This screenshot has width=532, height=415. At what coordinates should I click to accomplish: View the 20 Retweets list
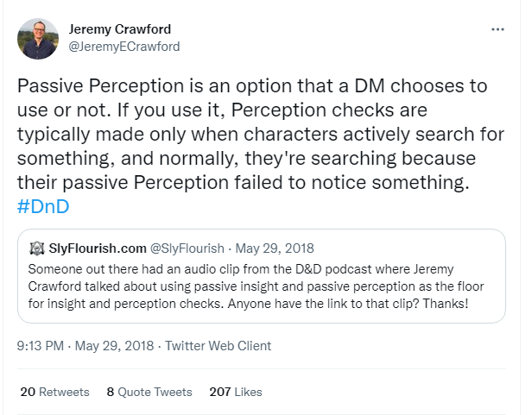[x=54, y=392]
